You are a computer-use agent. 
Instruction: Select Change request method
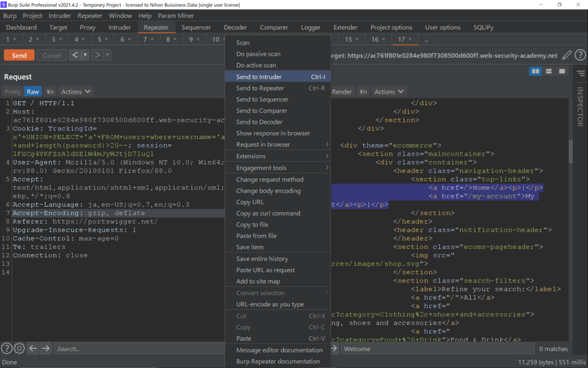tap(278, 179)
